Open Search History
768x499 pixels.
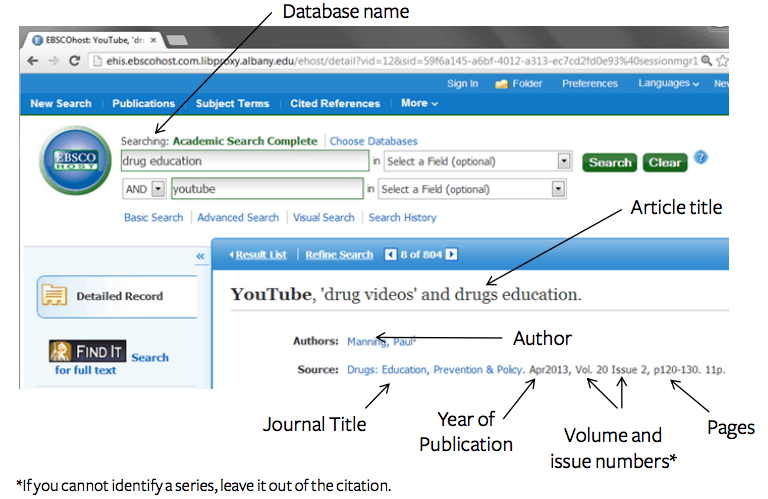pos(403,217)
